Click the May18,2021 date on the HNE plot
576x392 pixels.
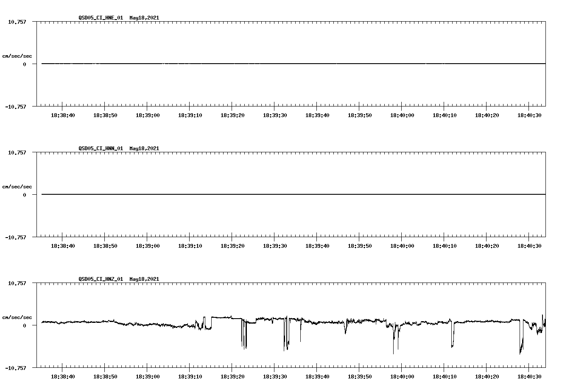[144, 18]
